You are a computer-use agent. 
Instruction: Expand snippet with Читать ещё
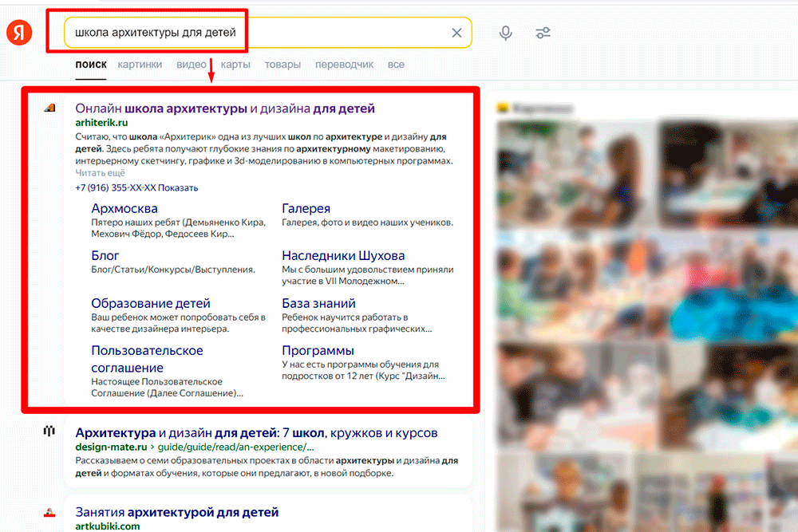coord(101,173)
